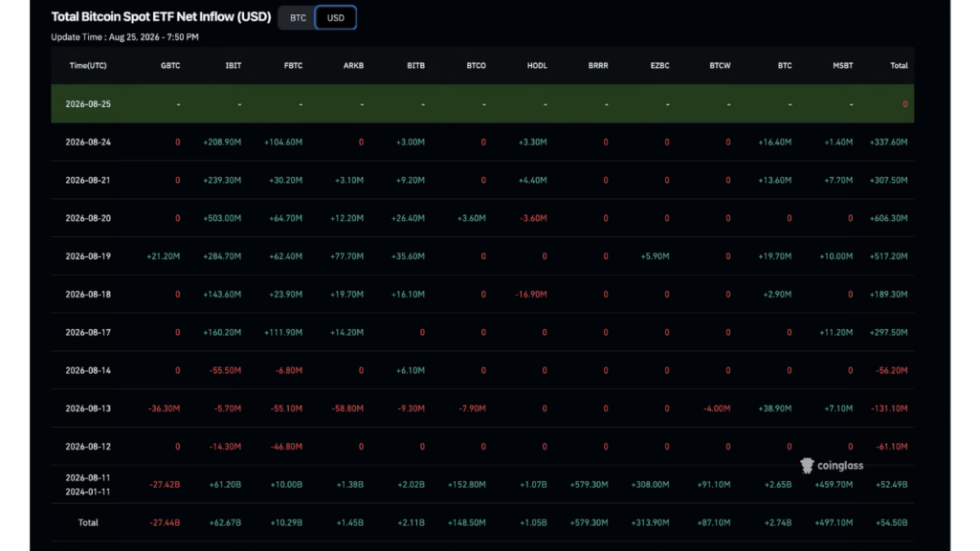
Task: Click the GBTC column header
Action: tap(170, 66)
